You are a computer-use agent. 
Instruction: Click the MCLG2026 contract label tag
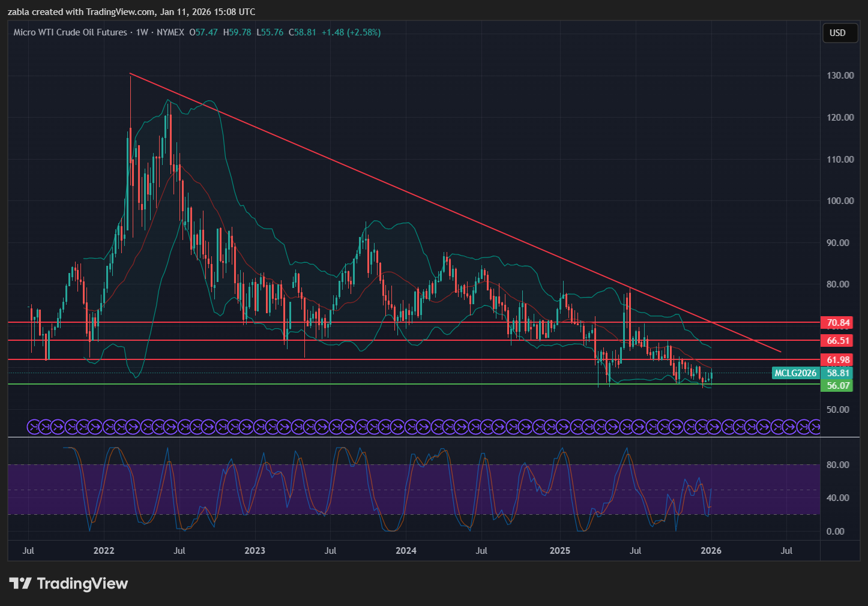pos(795,373)
